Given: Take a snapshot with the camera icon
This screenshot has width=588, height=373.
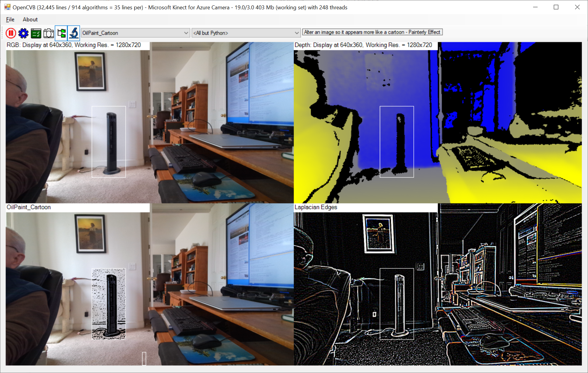Looking at the screenshot, I should 49,33.
